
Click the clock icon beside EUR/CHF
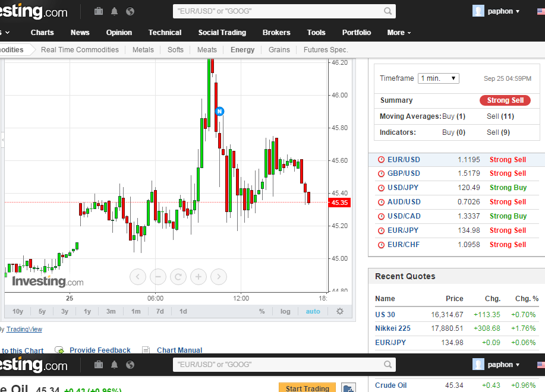click(382, 245)
